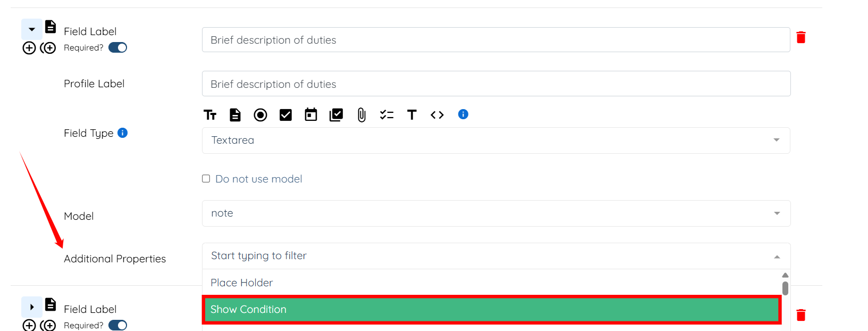868x331 pixels.
Task: Select the Tt text field type icon
Action: click(x=210, y=115)
